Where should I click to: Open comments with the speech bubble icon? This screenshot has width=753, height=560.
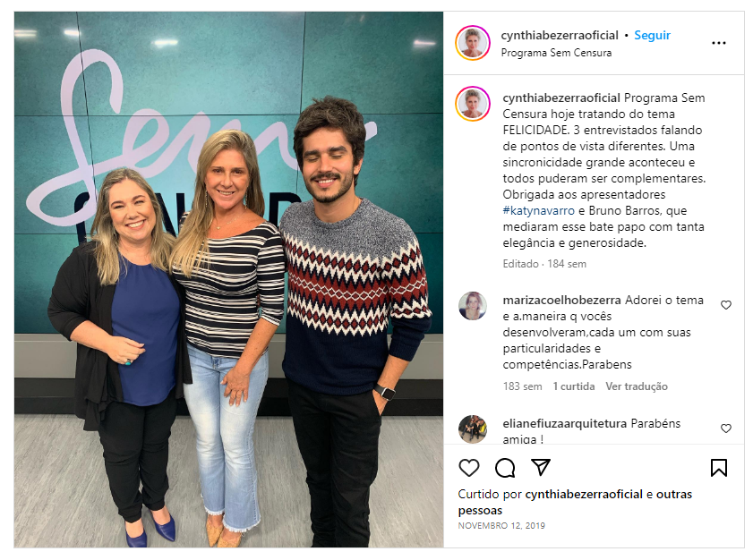click(505, 467)
